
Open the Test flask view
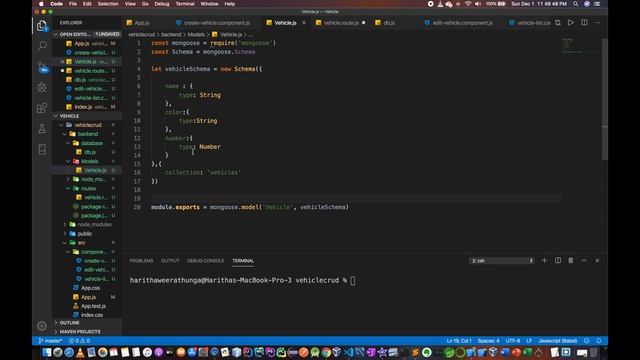tap(42, 129)
